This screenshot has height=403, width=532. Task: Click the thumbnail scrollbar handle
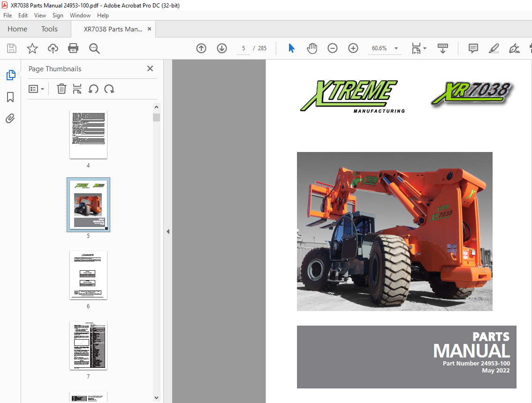pos(156,117)
